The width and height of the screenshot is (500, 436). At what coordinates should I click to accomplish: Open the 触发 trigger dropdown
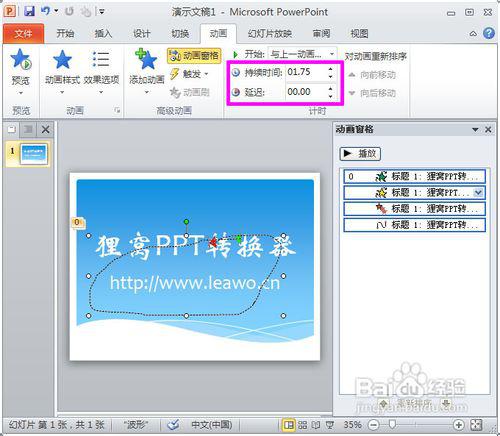189,74
